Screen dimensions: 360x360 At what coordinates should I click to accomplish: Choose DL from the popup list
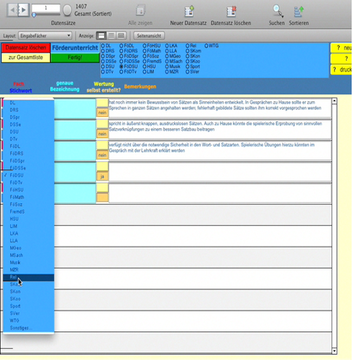[x=28, y=103]
